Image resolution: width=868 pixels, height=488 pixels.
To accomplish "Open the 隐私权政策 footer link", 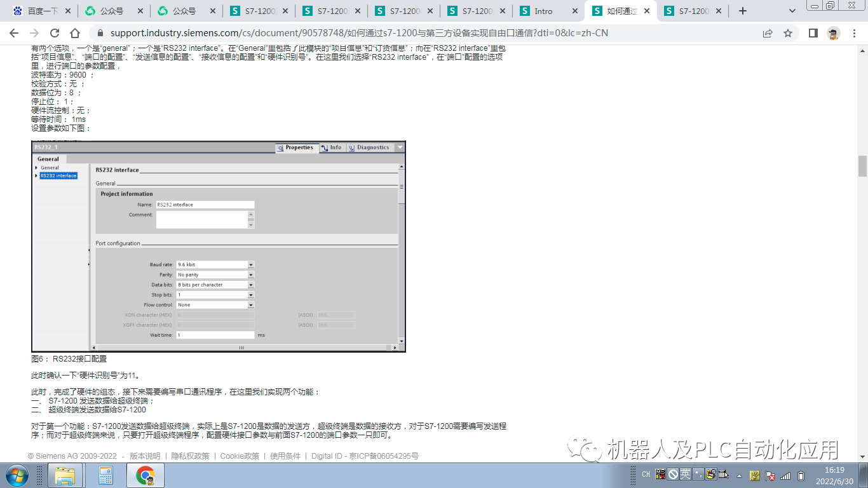I will click(191, 456).
